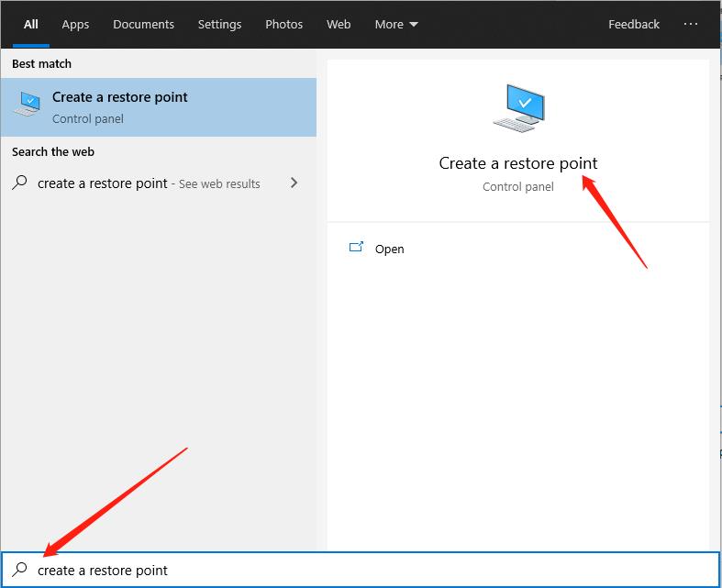Image resolution: width=722 pixels, height=588 pixels.
Task: Go to the Settings search tab
Action: (219, 25)
